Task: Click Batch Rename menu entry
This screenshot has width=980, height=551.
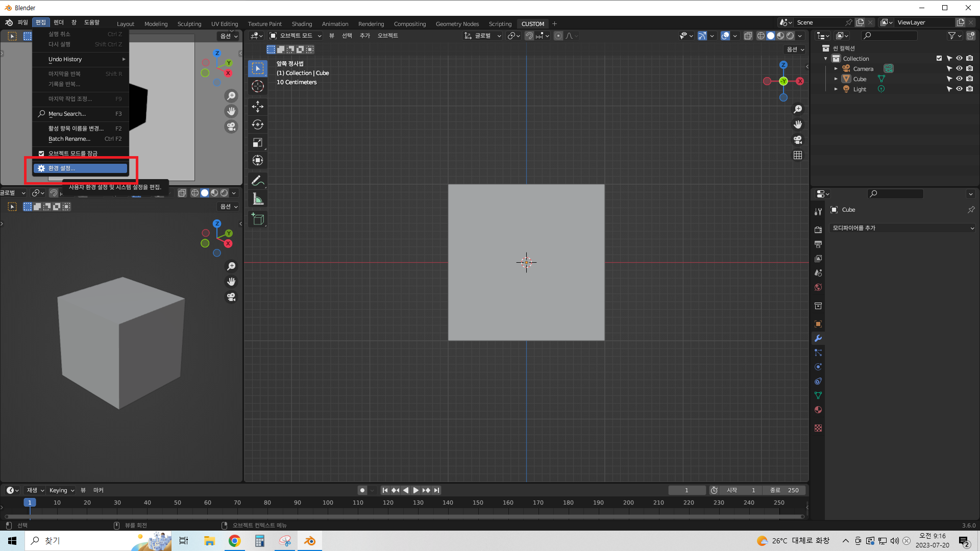Action: click(x=69, y=139)
